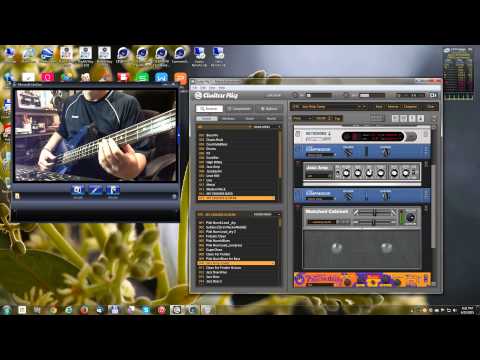Click the webcam snapshot camera button
This screenshot has height=360, width=480.
pos(77,190)
